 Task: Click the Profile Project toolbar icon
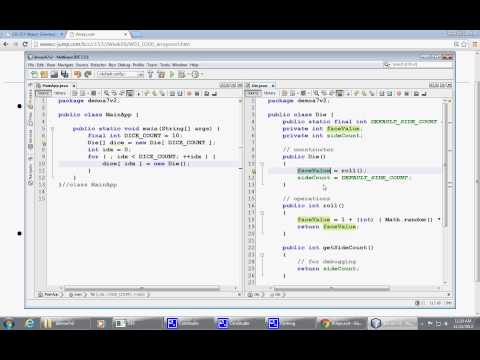[x=195, y=74]
